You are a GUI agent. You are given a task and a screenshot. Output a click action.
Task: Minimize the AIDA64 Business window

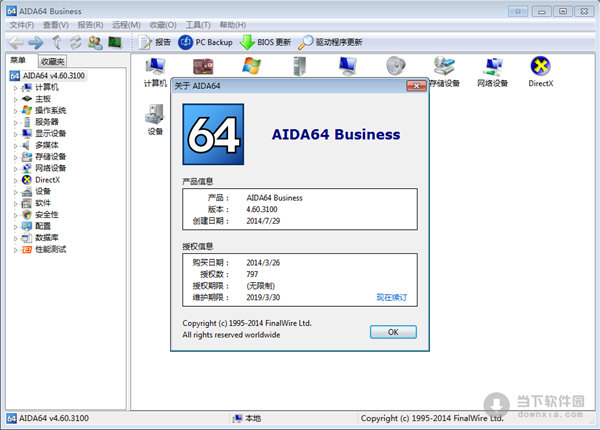[542, 11]
